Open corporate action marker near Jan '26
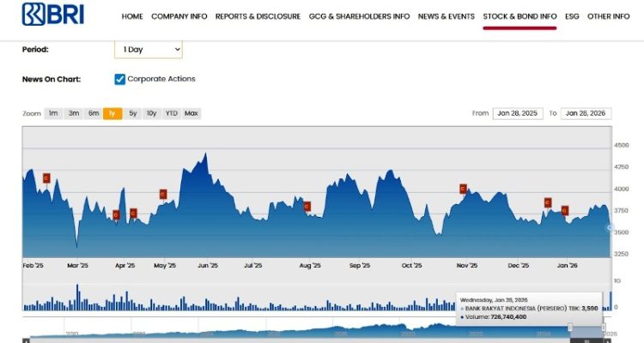Image resolution: width=644 pixels, height=343 pixels. 565,210
